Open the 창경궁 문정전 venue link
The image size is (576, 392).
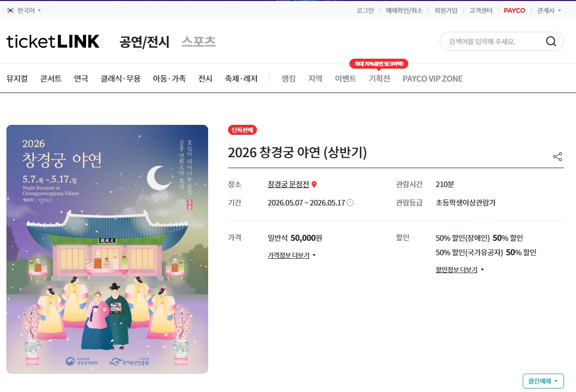point(288,184)
